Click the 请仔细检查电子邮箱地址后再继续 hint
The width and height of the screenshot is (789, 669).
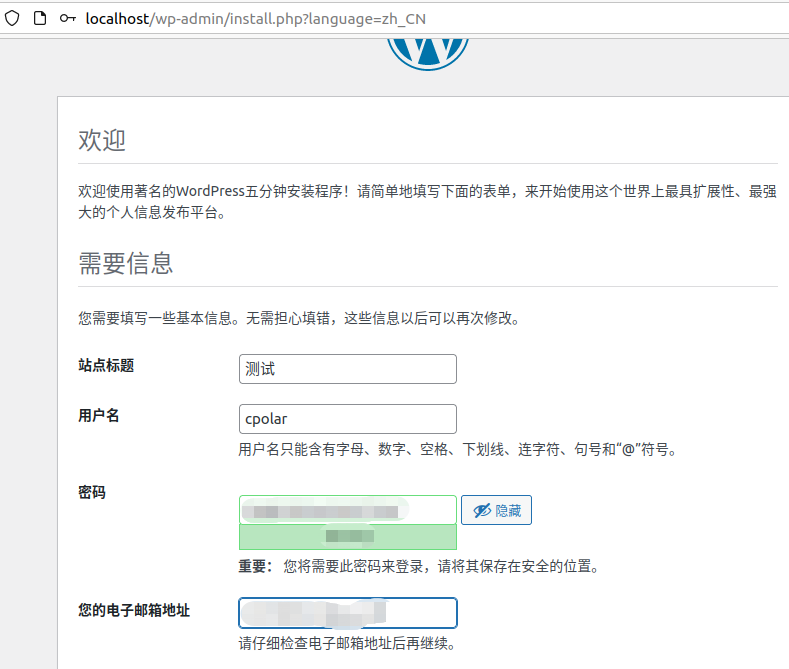point(347,643)
